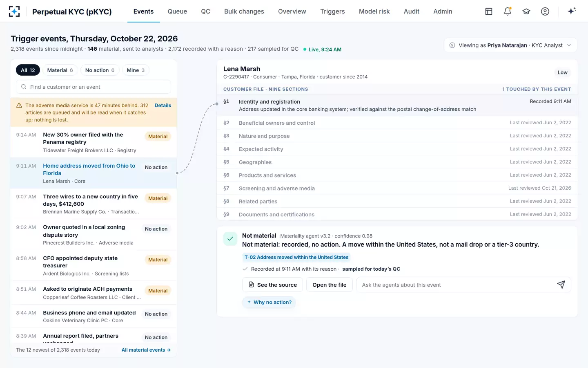Expand §4 Expected activity section
The width and height of the screenshot is (588, 368).
(397, 149)
